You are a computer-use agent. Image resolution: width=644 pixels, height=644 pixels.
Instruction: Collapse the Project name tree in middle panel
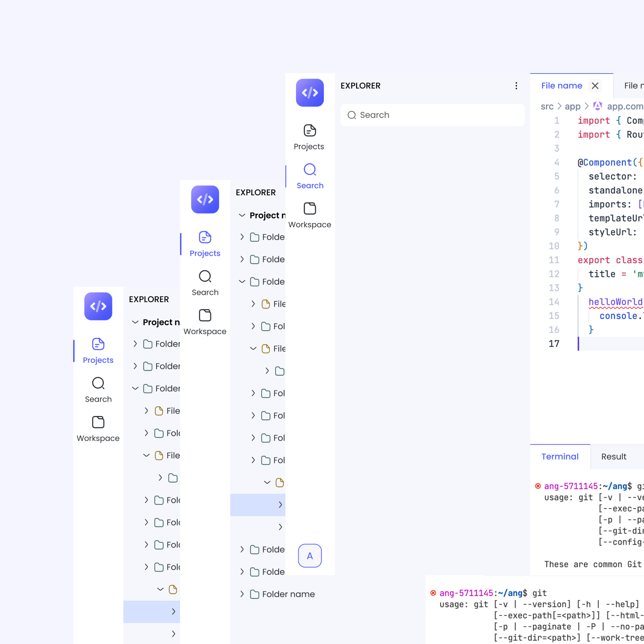[242, 215]
